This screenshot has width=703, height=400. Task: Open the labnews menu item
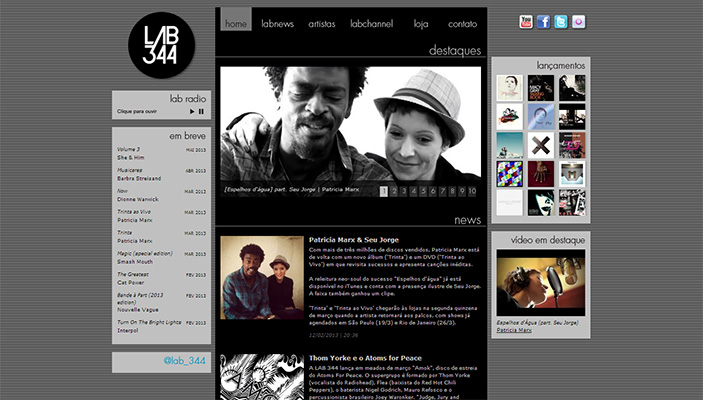pyautogui.click(x=278, y=24)
